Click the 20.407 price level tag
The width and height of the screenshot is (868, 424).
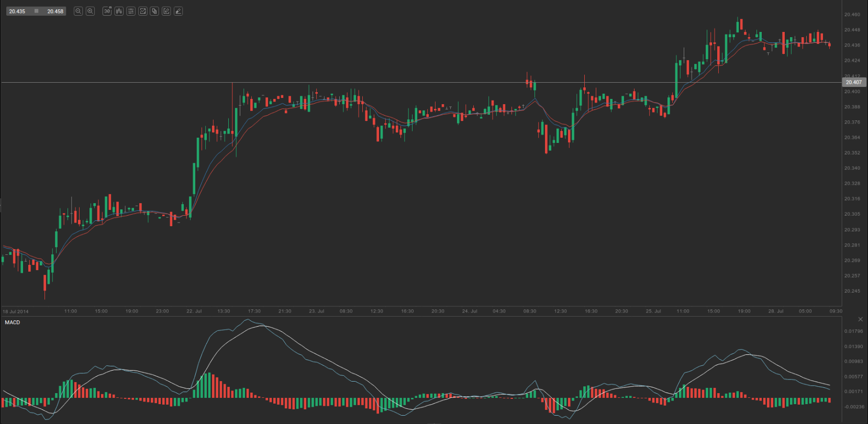(853, 82)
